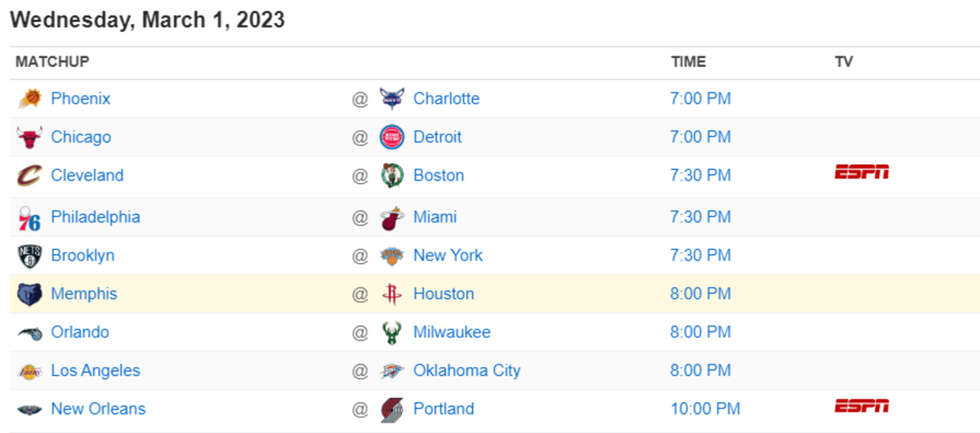Open the New York team link
The height and width of the screenshot is (433, 980).
click(x=448, y=255)
